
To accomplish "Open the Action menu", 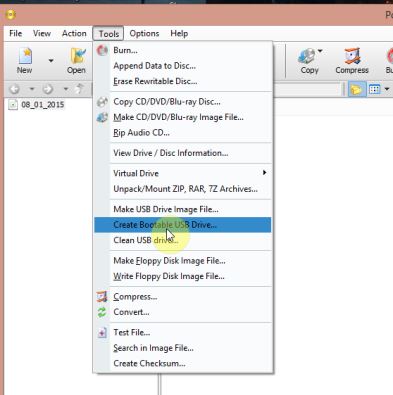I will pos(74,34).
